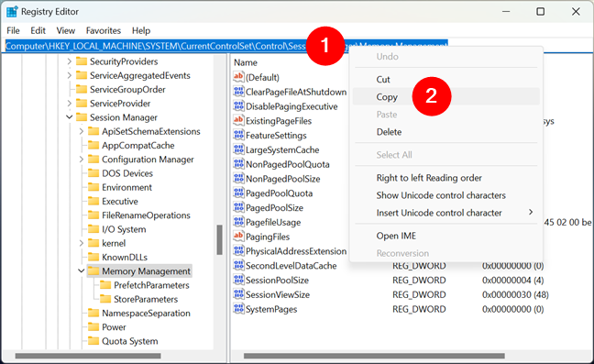Choose Copy from the context menu
This screenshot has width=594, height=364.
click(445, 97)
